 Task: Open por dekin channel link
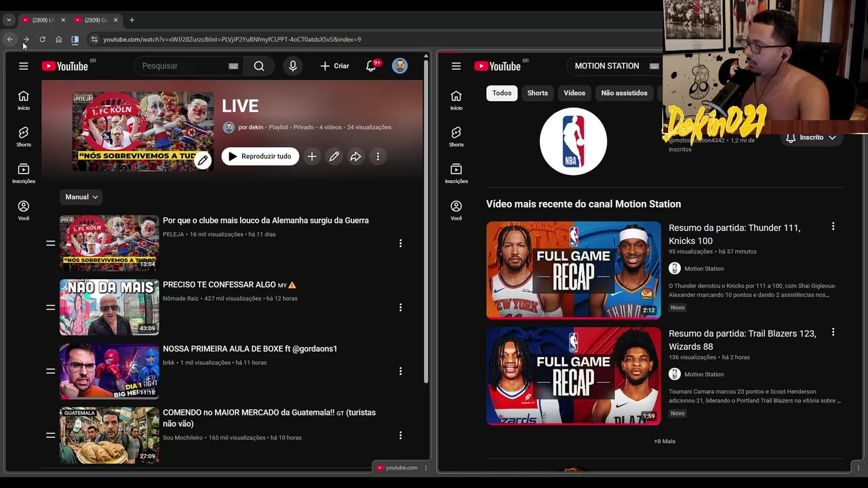pos(250,127)
